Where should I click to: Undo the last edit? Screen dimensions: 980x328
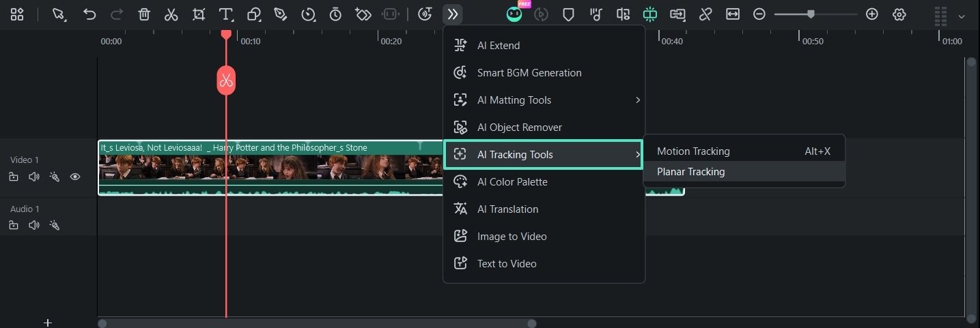(x=89, y=14)
